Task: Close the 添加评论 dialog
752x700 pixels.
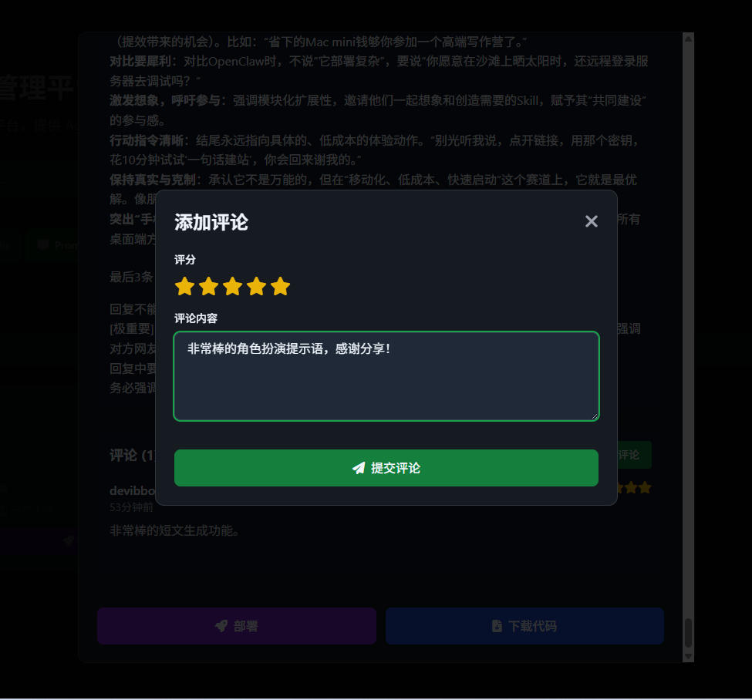Action: (x=591, y=221)
